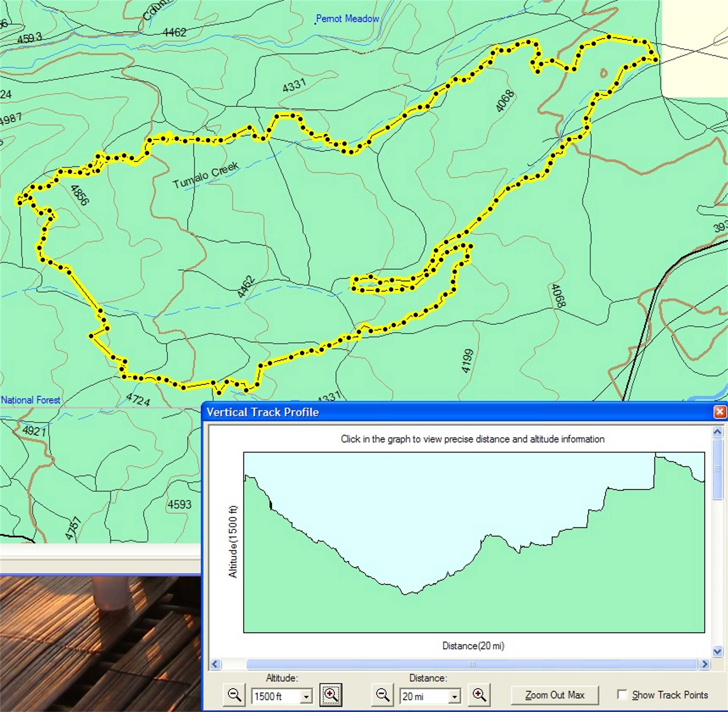Click the Pemot Meadow label on map

[347, 19]
